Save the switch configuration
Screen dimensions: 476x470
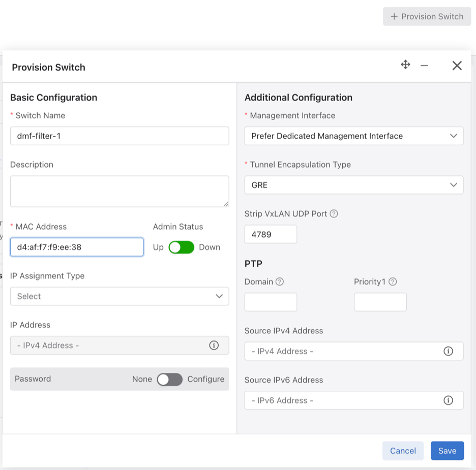click(x=447, y=451)
